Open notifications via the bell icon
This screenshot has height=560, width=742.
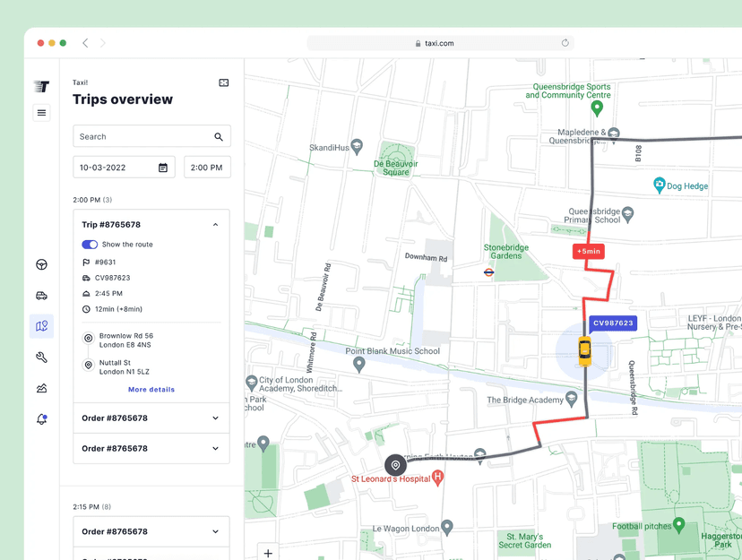[41, 418]
